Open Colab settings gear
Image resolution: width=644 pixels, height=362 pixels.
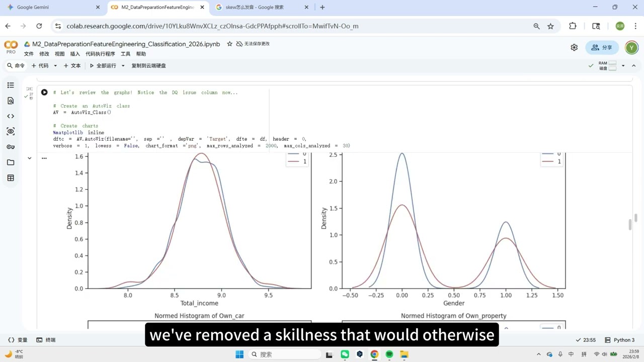(x=574, y=47)
